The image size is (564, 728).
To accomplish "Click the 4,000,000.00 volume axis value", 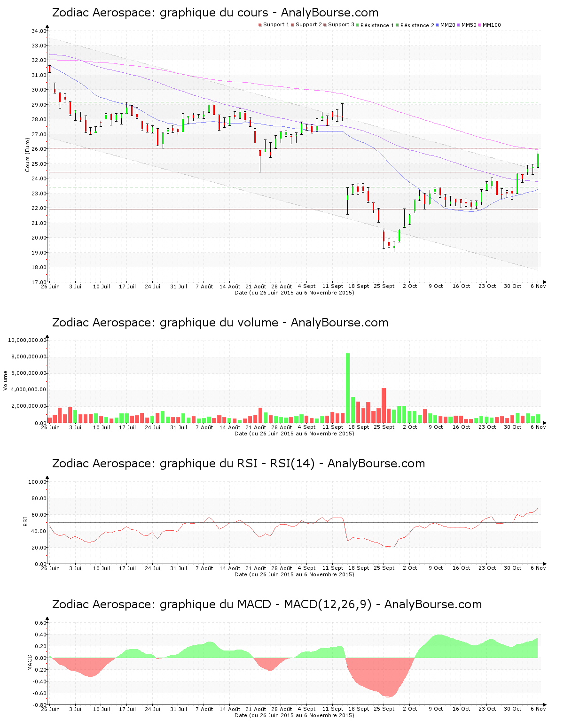I will point(29,389).
